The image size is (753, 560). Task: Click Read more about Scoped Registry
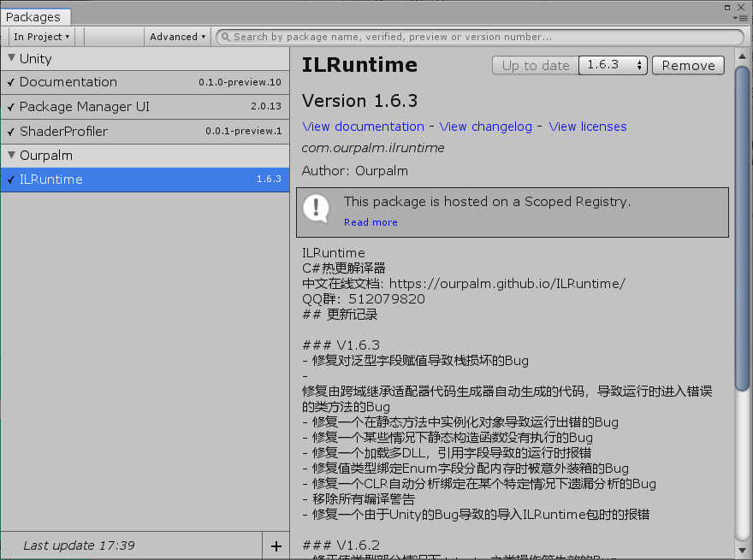click(371, 222)
